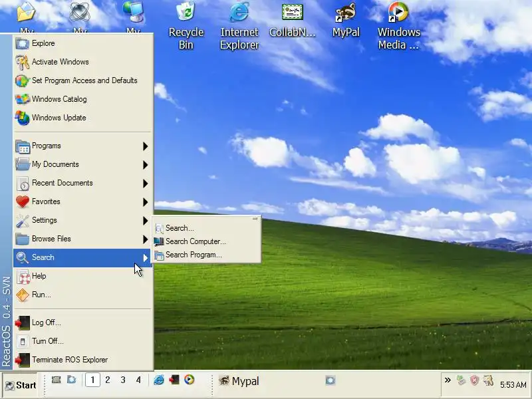Expand the My Documents submenu arrow
The image size is (532, 399).
145,165
